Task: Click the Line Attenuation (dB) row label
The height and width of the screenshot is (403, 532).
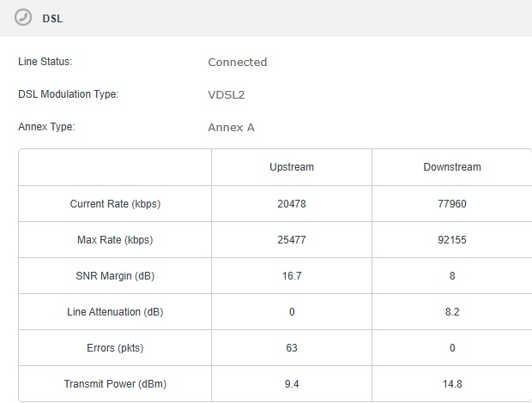Action: (115, 312)
